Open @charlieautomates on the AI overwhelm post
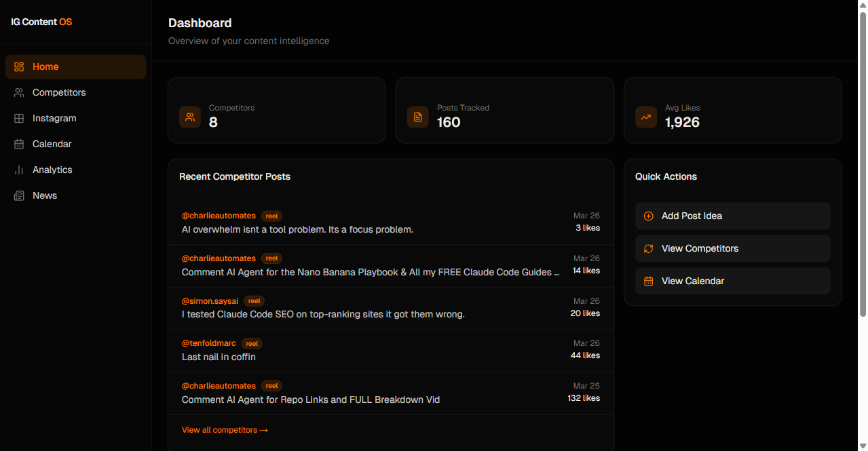Screen dimensions: 868x451 (x=219, y=216)
